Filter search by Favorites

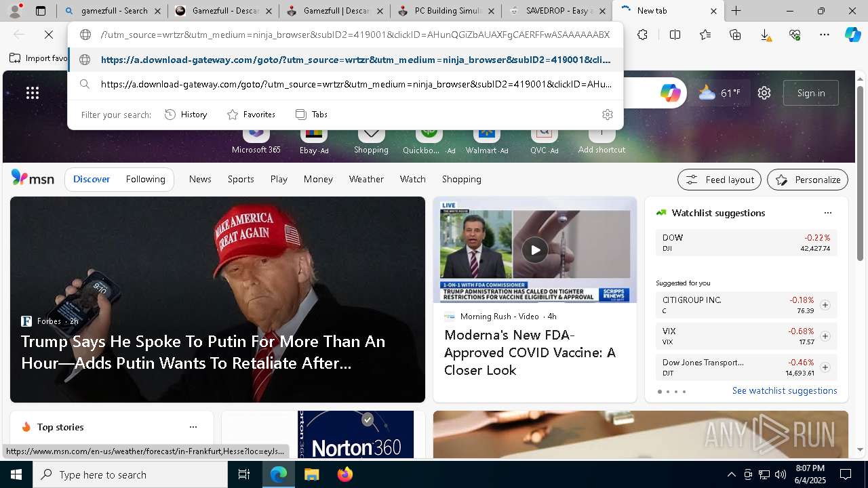tap(251, 115)
